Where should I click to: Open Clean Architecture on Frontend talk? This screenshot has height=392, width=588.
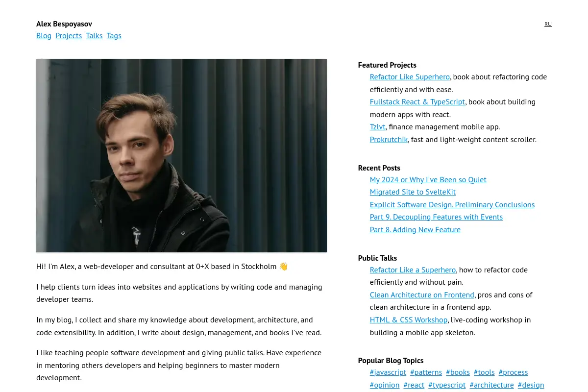[x=422, y=295]
